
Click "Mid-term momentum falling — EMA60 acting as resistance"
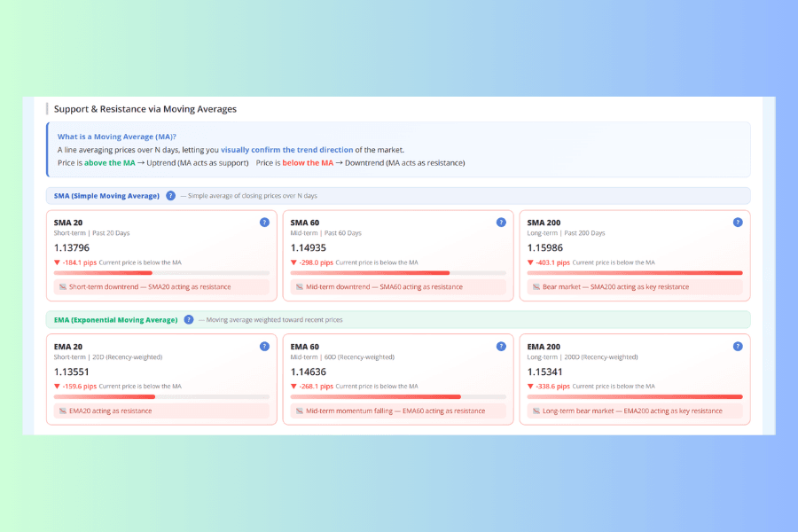pyautogui.click(x=395, y=411)
